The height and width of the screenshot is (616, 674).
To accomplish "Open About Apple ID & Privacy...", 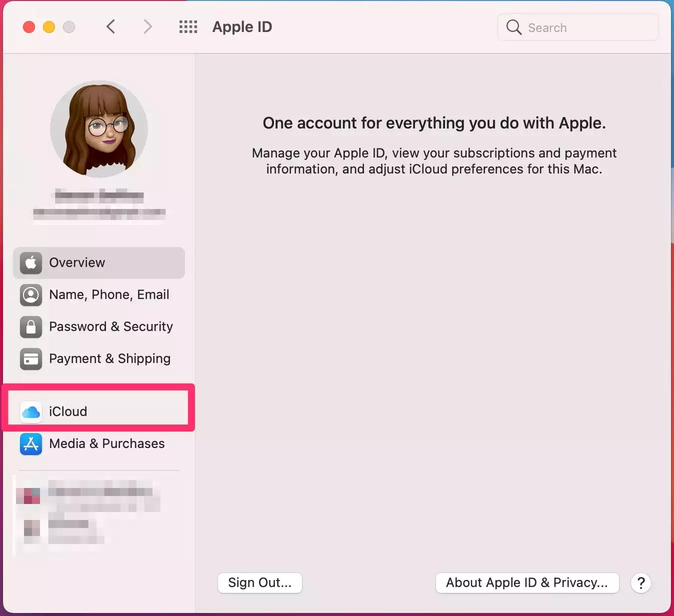I will 527,583.
